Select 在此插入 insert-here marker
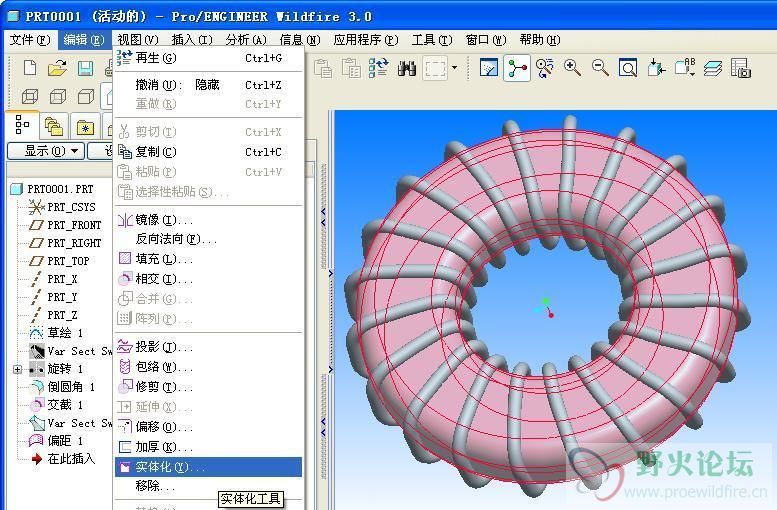 coord(63,459)
